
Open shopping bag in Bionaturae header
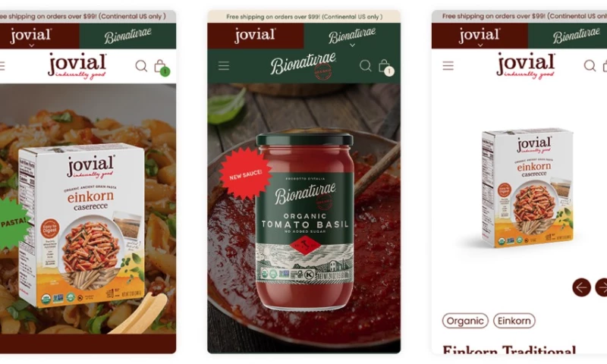386,67
